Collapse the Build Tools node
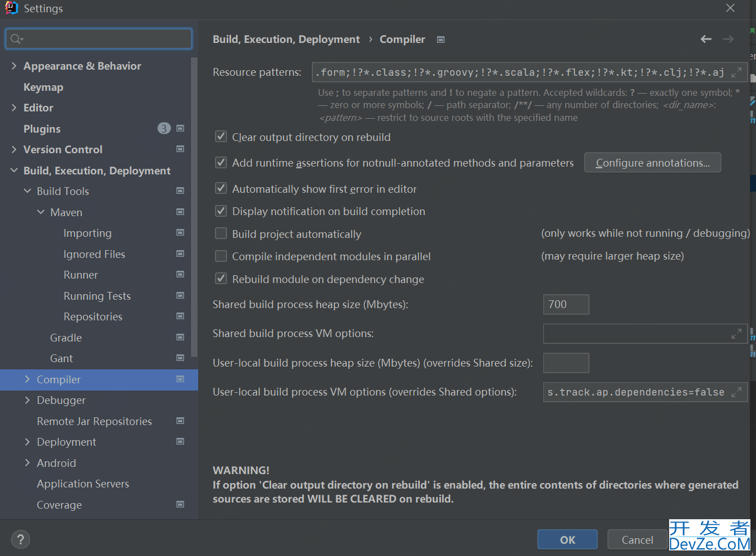756x556 pixels. [27, 191]
